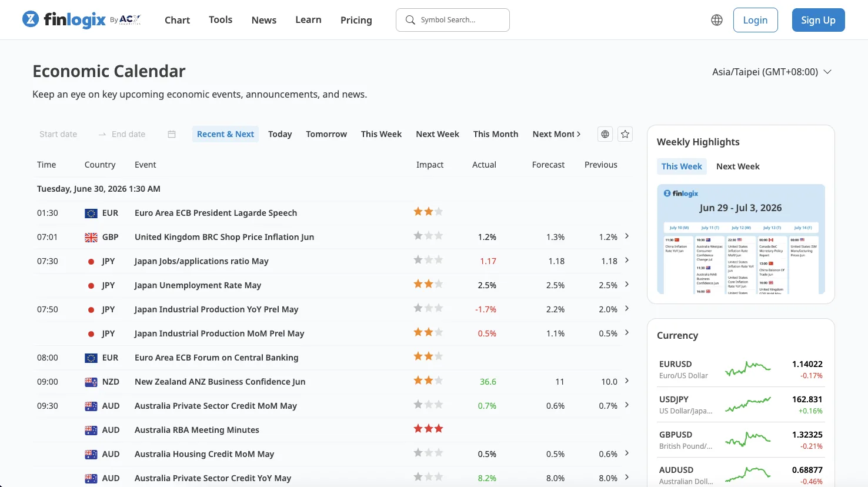Open the Weekly Highlights Jun 29 thumbnail

tap(741, 239)
